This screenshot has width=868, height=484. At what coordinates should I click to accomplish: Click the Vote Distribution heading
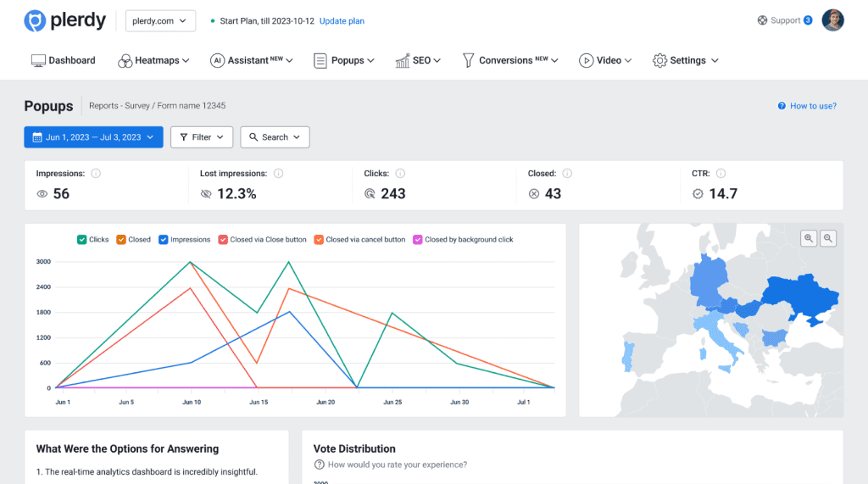[354, 449]
